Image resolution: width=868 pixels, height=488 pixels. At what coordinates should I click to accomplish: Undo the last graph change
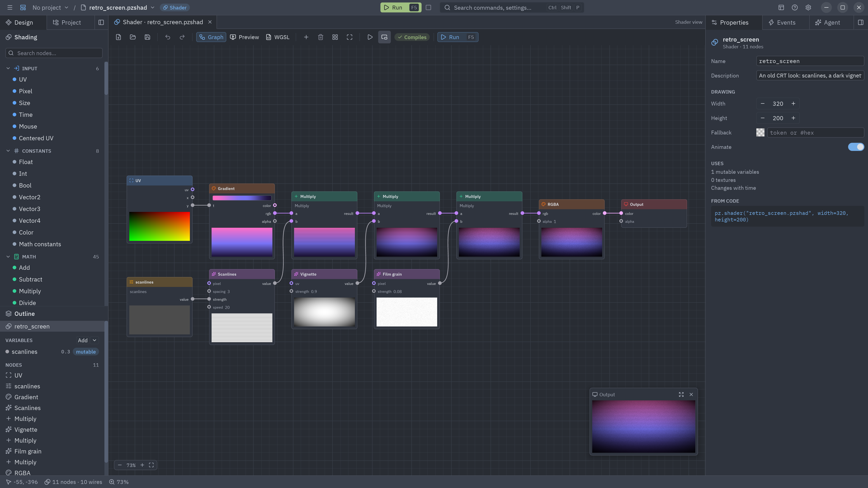tap(167, 37)
